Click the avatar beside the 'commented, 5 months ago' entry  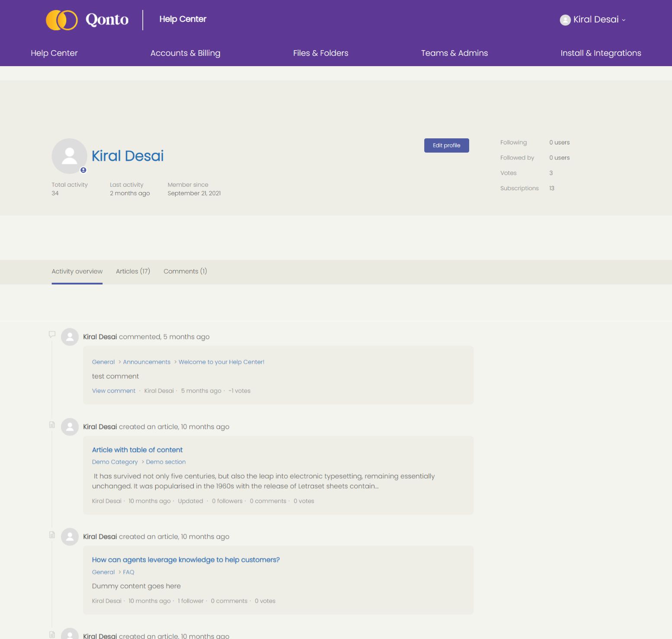point(70,337)
